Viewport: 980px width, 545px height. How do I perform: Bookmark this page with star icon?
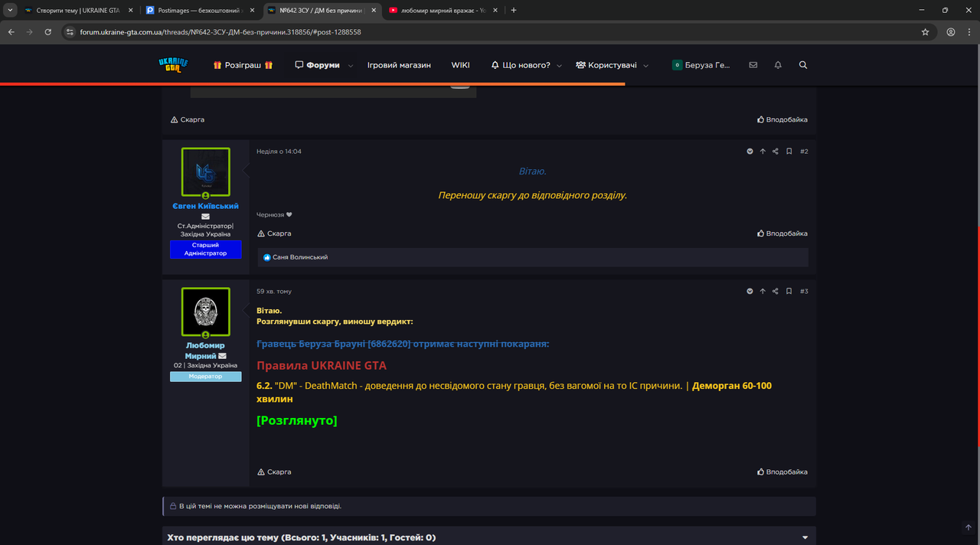click(925, 32)
